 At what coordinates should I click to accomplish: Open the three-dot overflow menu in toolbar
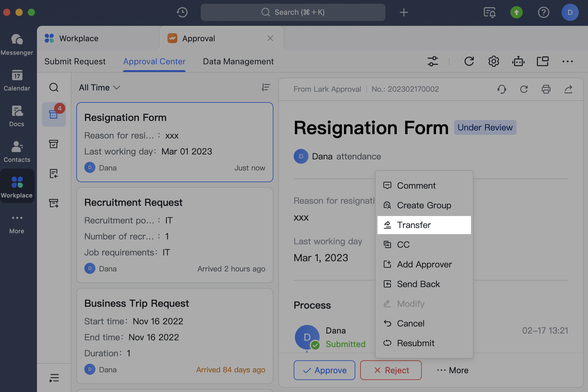point(567,61)
